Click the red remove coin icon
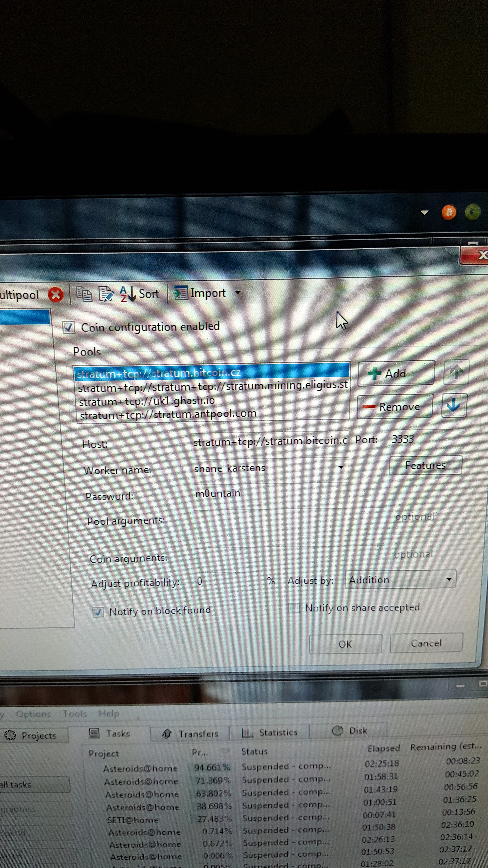 click(56, 295)
